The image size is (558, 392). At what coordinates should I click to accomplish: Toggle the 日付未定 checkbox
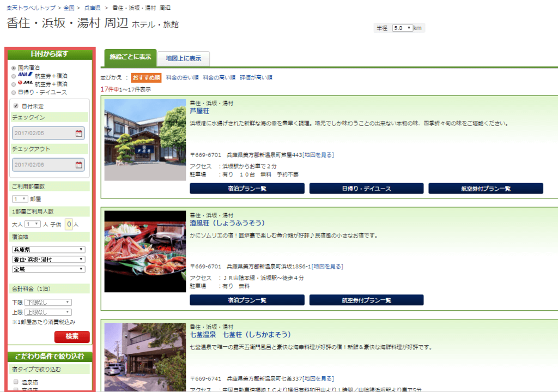pos(16,106)
